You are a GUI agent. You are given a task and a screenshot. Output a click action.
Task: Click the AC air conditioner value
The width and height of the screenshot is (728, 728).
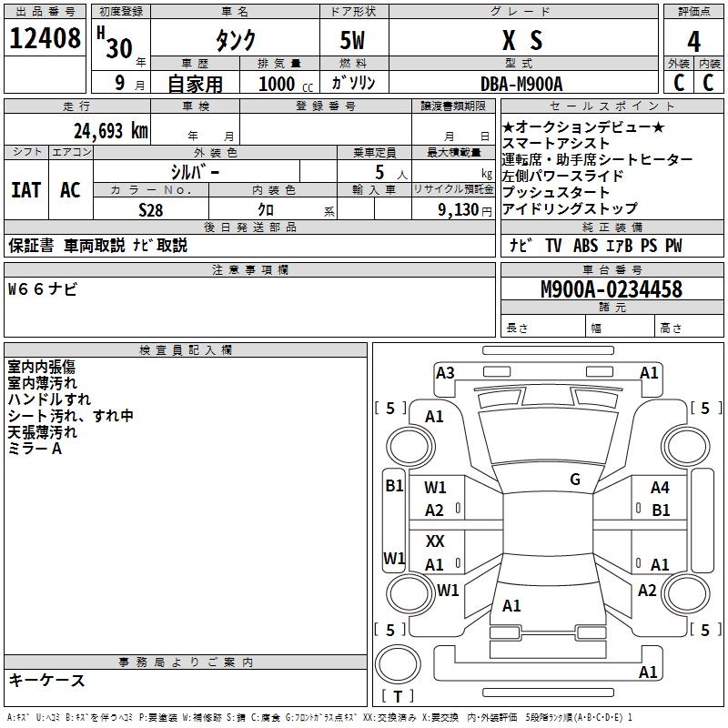[71, 190]
